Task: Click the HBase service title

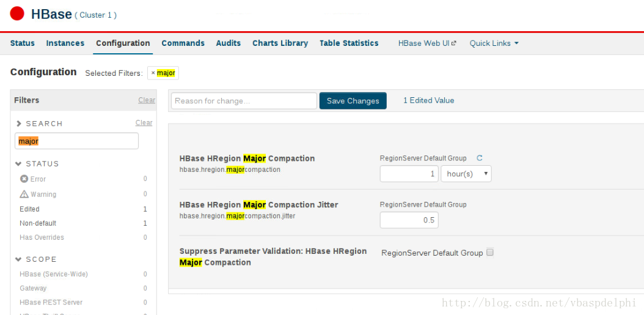Action: 52,14
